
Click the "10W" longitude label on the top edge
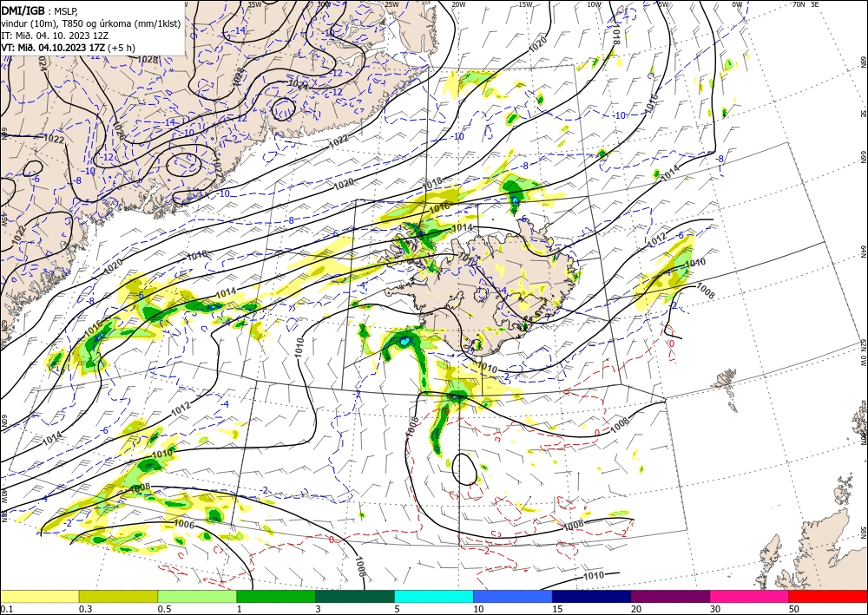pos(594,3)
